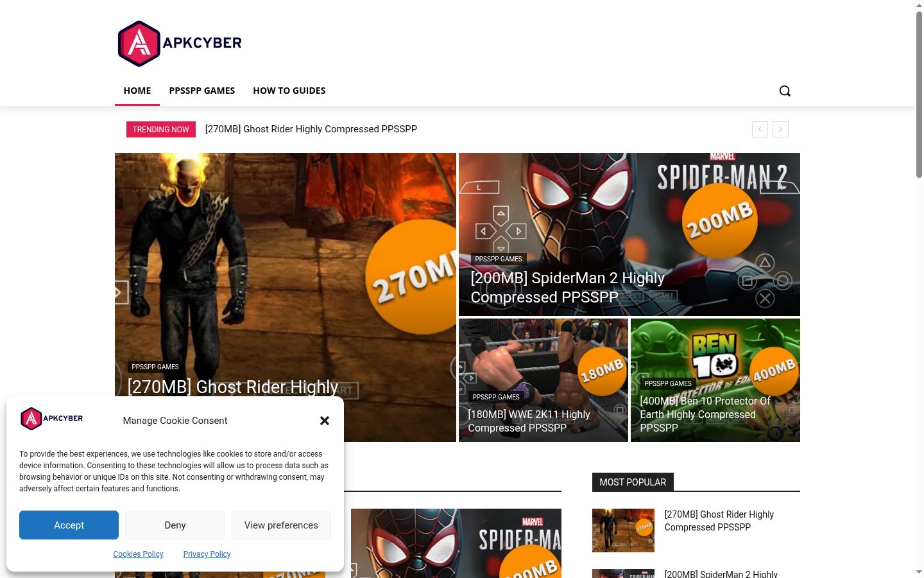This screenshot has width=924, height=578.
Task: Open the SpiderMan post thumbnail below featured grid
Action: pyautogui.click(x=456, y=543)
